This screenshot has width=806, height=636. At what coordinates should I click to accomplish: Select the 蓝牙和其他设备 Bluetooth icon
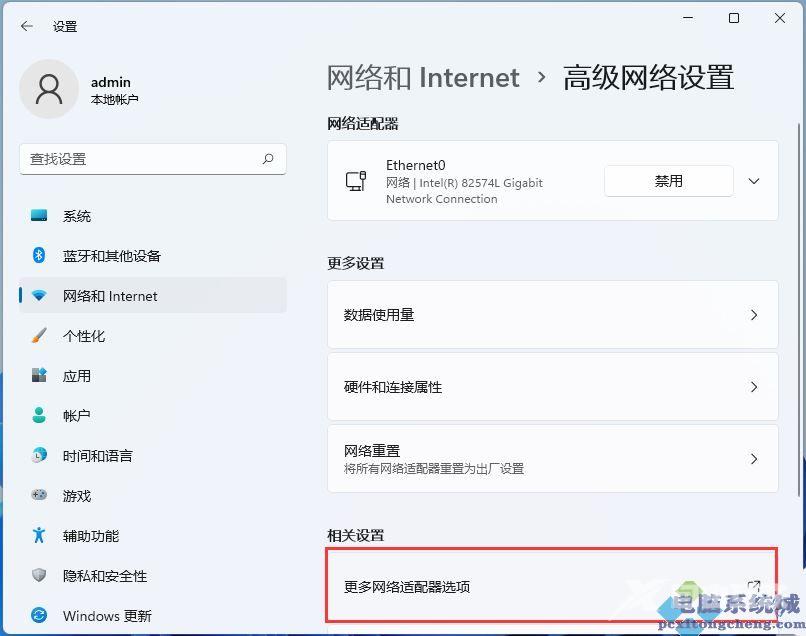pos(39,256)
